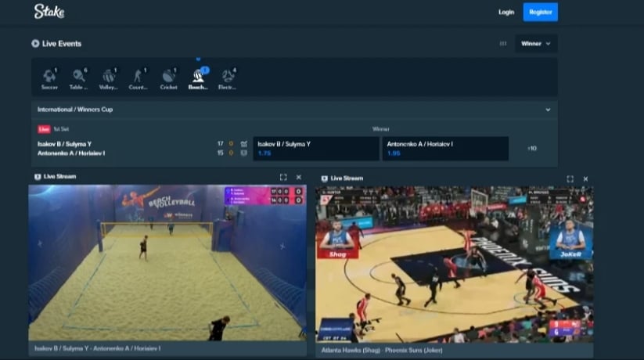The height and width of the screenshot is (360, 644).
Task: Click the right Live Stream header icon
Action: click(x=325, y=178)
